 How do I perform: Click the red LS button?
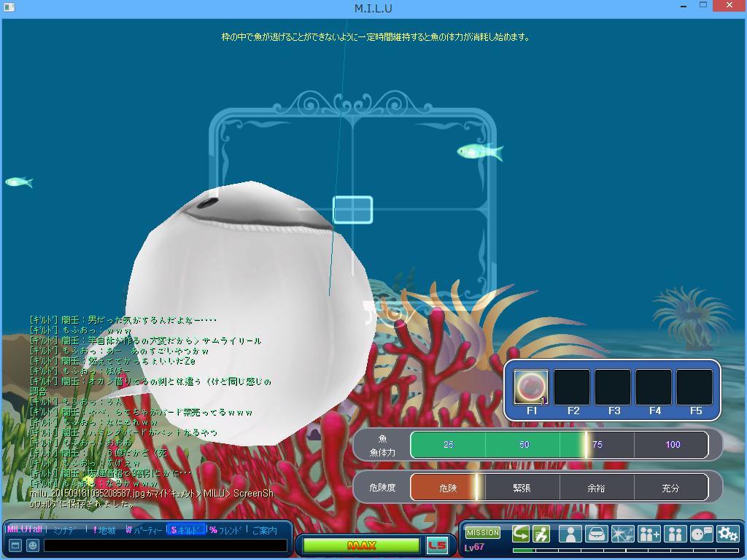437,545
